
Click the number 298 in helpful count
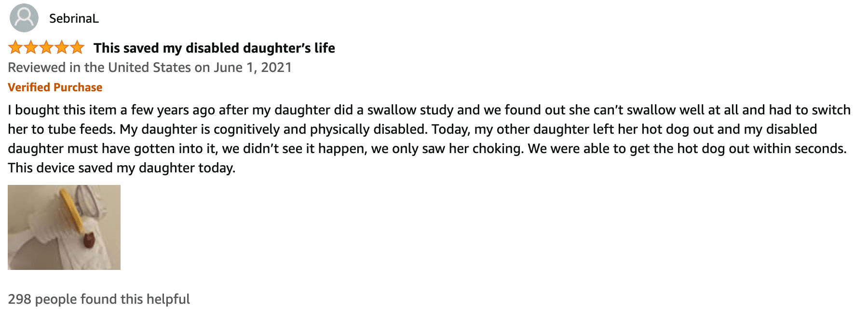[19, 299]
